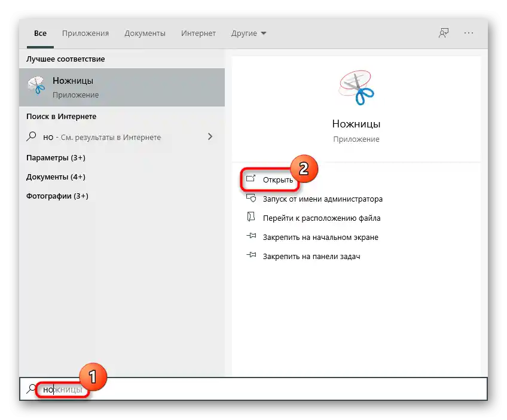Switch to the Интернет tab
Screen dimensions: 507x420
coord(198,34)
